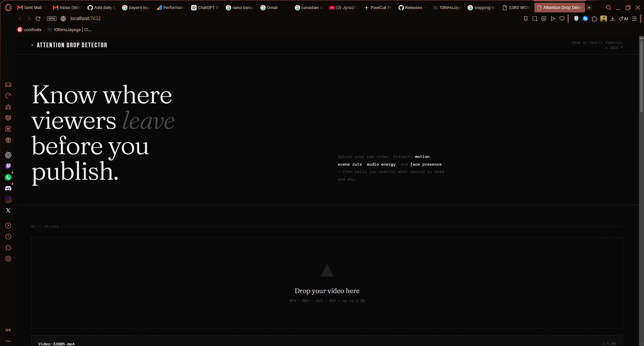Viewport: 644px width, 346px height.
Task: Add page to bookmarks heart icon
Action: 562,19
